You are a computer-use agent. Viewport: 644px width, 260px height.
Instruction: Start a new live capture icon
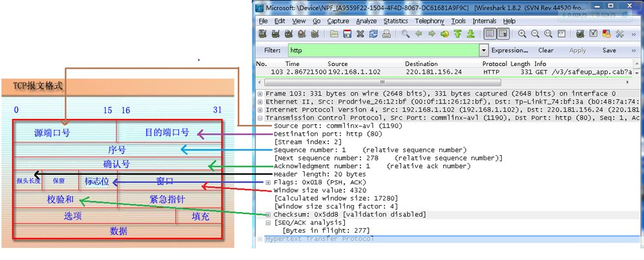pos(289,34)
